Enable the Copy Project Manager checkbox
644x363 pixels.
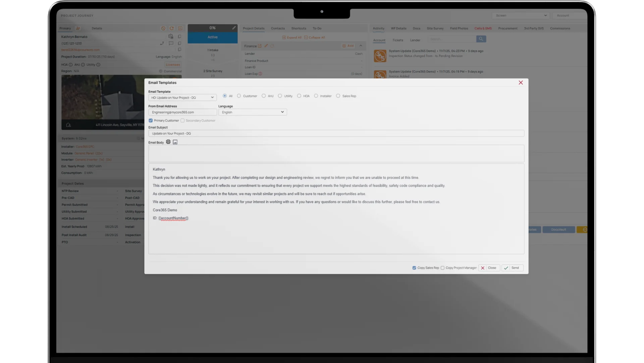(442, 268)
